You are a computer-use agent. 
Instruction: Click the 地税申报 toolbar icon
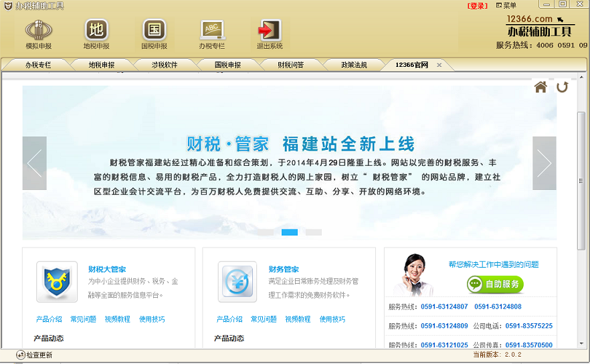96,31
